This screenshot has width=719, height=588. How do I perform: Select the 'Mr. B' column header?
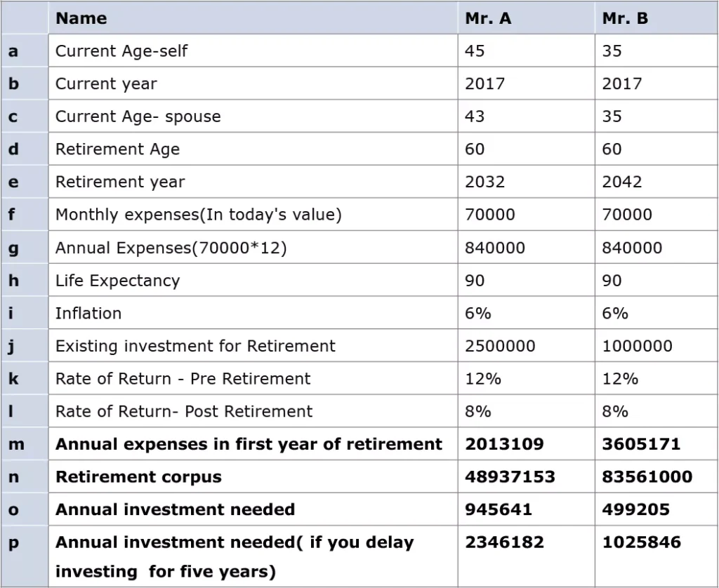[625, 19]
